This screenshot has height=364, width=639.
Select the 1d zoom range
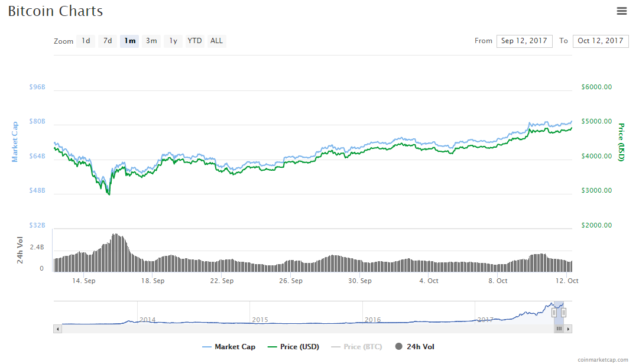[86, 41]
